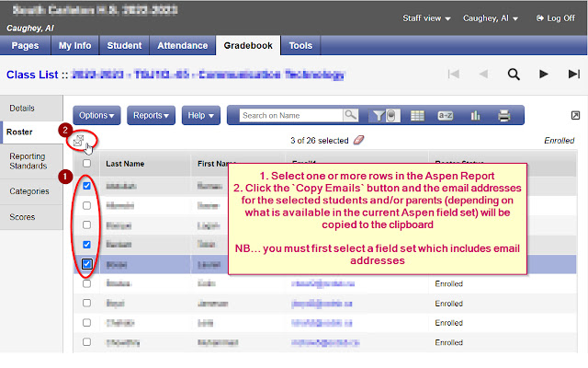Switch to the Attendance tab

(182, 45)
